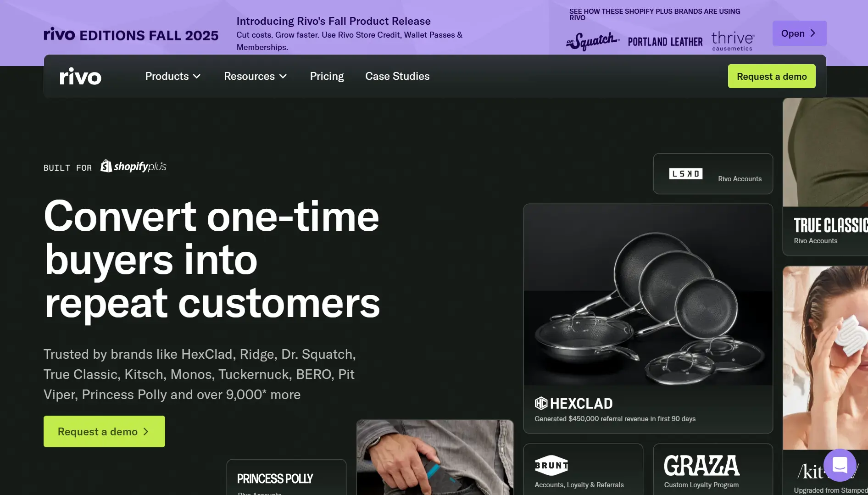This screenshot has width=868, height=495.
Task: Open the GRAZA Custom Loyalty Program card
Action: [x=713, y=469]
